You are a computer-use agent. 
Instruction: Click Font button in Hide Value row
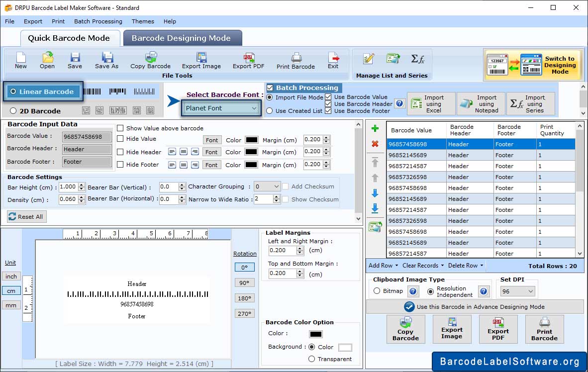click(212, 140)
